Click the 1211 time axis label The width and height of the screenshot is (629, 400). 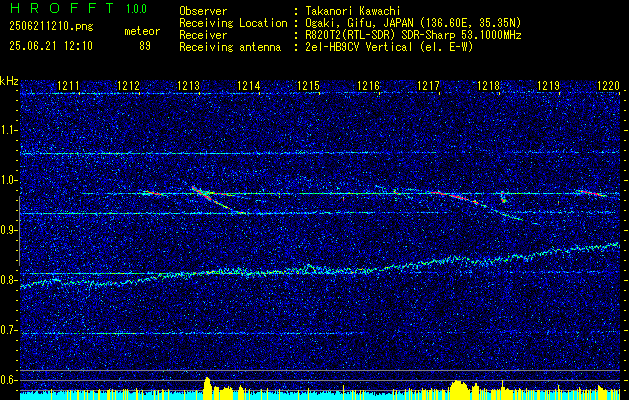[x=69, y=85]
